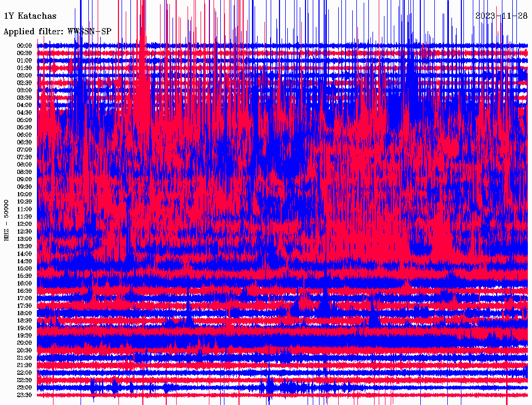The height and width of the screenshot is (405, 532).
Task: Select the 07:00 time row label
Action: (x=24, y=150)
